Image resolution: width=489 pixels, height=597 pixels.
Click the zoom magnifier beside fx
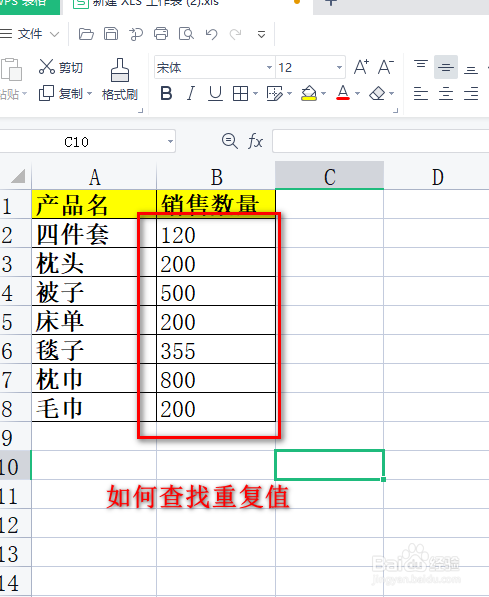pyautogui.click(x=230, y=141)
